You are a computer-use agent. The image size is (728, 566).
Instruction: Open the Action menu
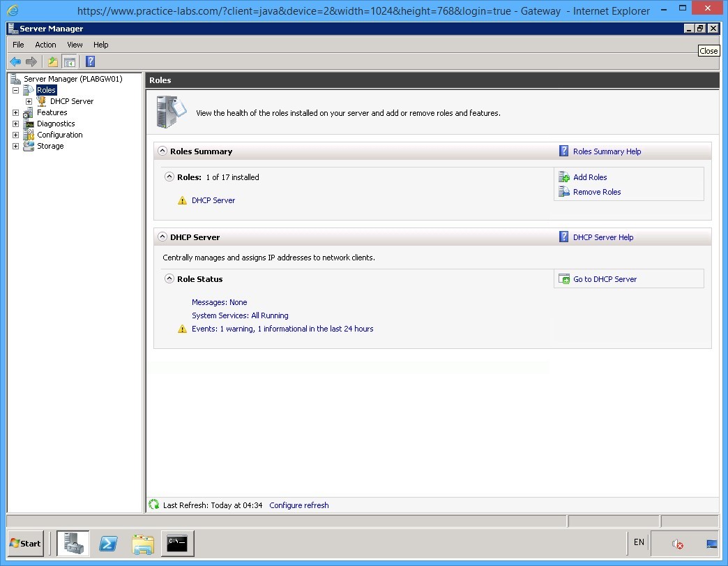pos(45,44)
